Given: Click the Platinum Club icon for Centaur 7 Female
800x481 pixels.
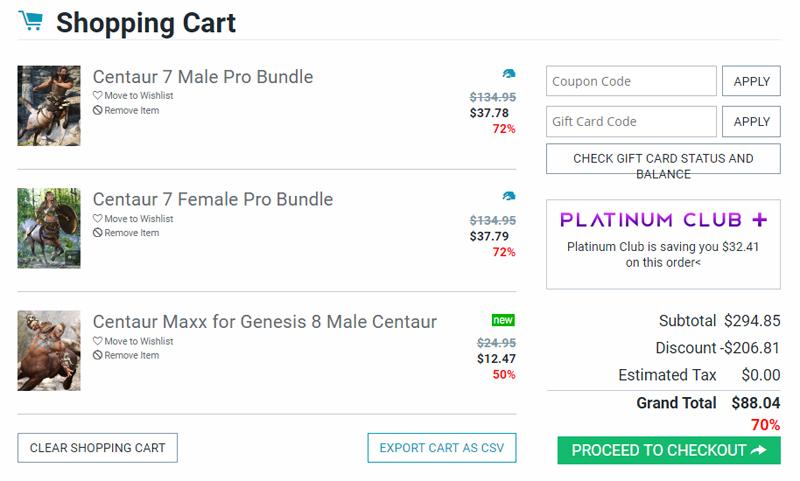Looking at the screenshot, I should click(x=509, y=196).
